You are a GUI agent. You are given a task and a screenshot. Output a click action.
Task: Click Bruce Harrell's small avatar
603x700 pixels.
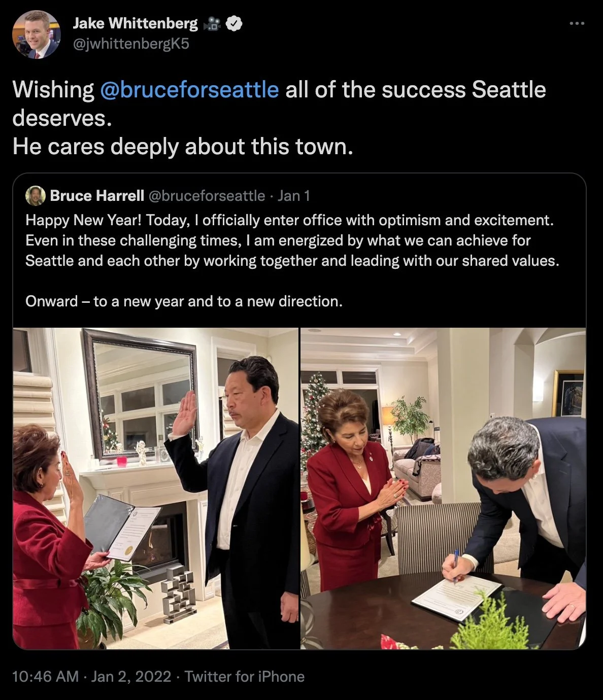point(35,196)
